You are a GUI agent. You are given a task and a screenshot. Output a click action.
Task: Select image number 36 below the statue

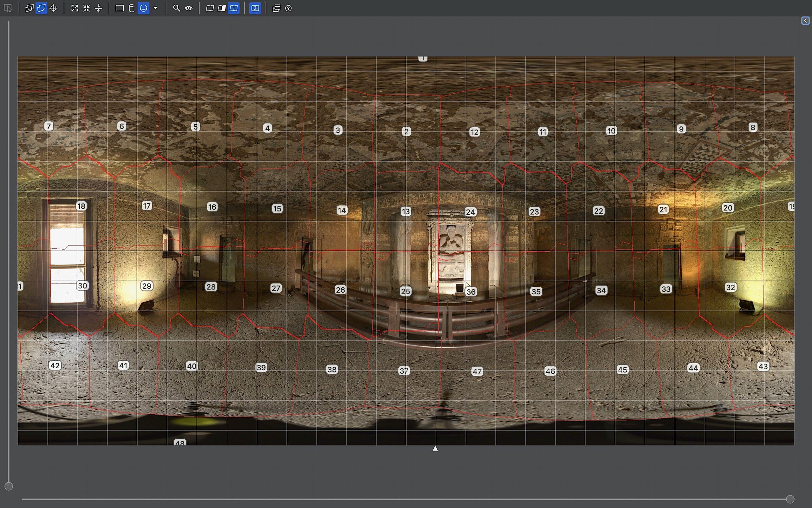[471, 292]
